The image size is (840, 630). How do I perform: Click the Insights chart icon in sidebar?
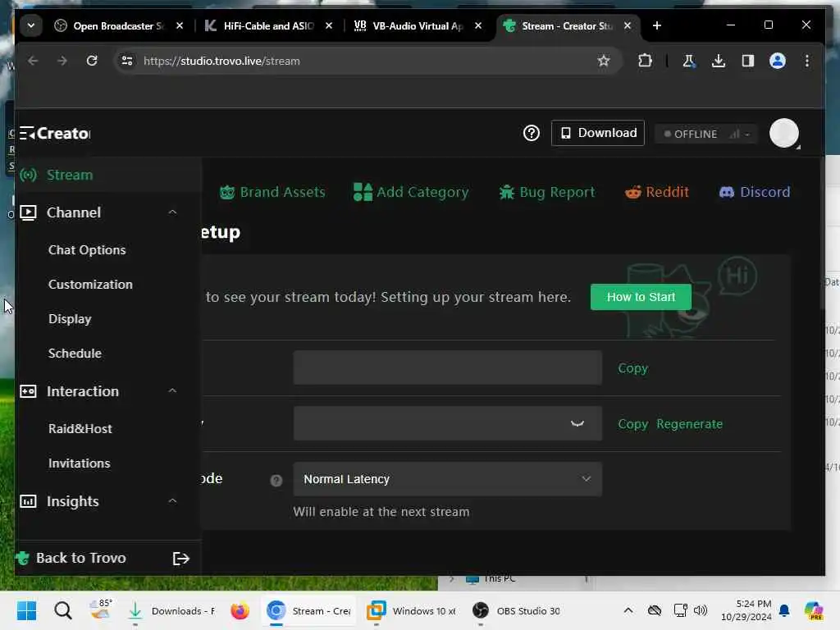(28, 501)
